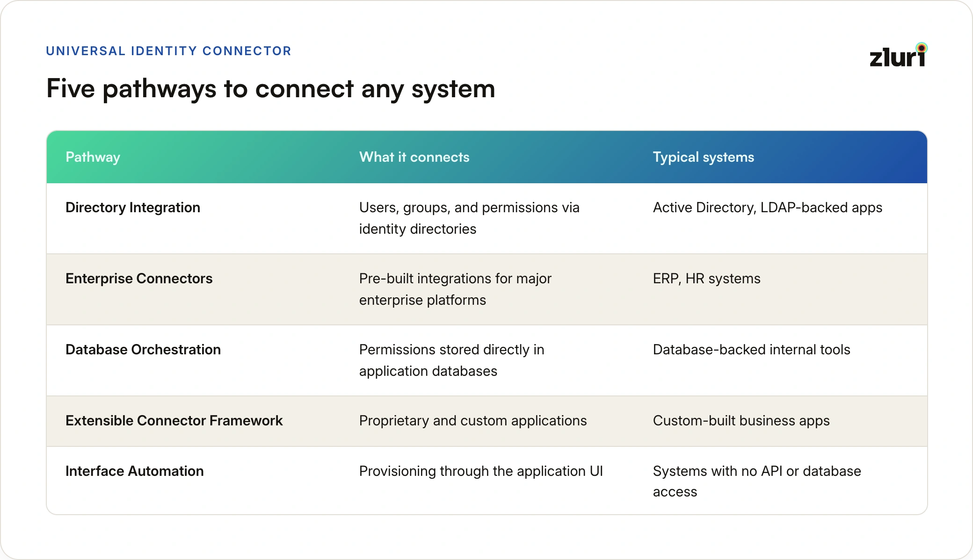Click the Zluri logo
Screen dimensions: 973x560
tap(899, 55)
